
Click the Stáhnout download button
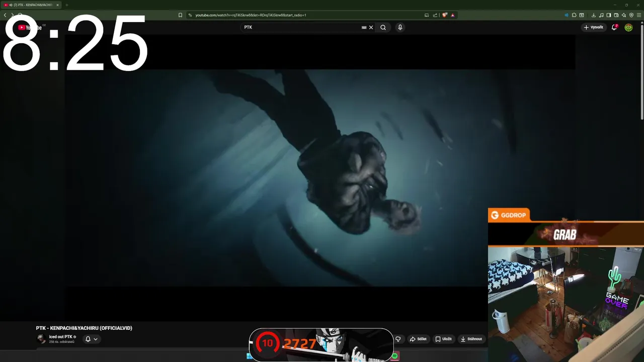tap(471, 339)
